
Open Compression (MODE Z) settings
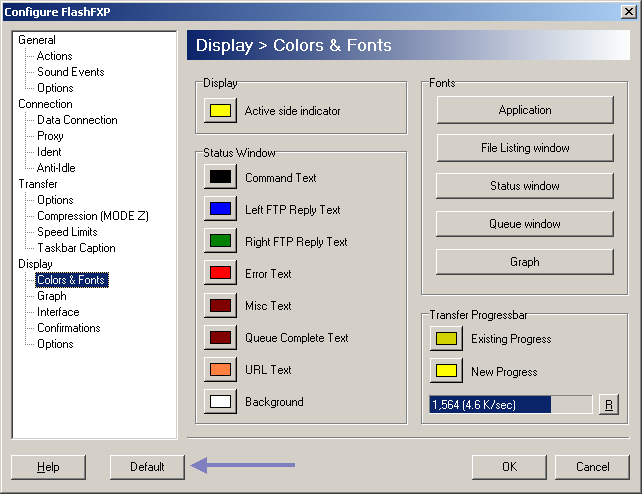point(90,216)
